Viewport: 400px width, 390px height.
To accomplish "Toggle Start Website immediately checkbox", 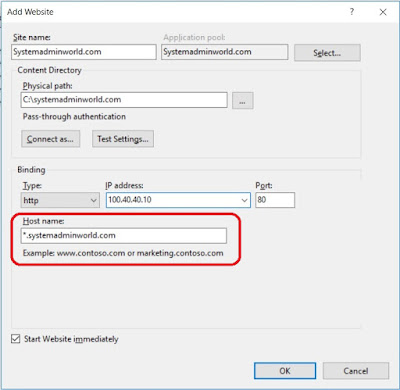I will (15, 339).
